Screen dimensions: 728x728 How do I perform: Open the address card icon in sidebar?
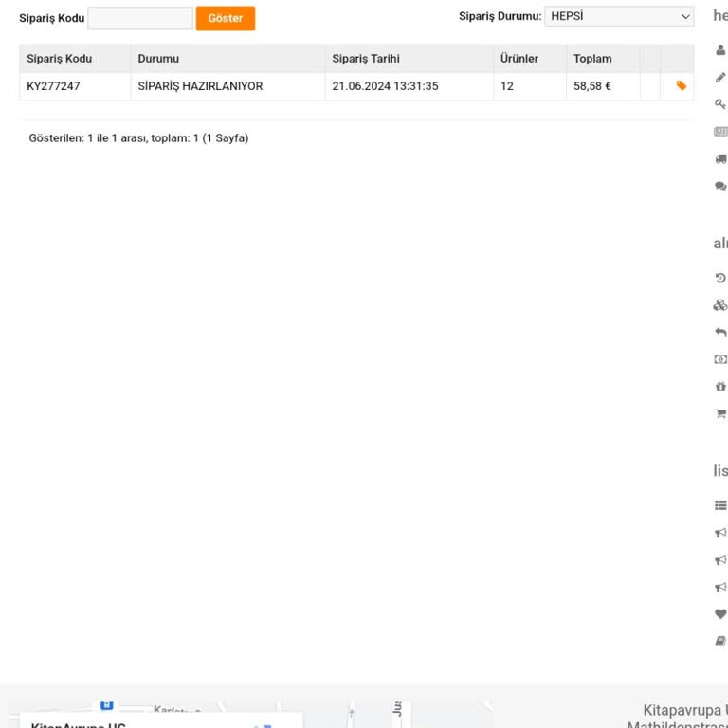click(x=721, y=132)
